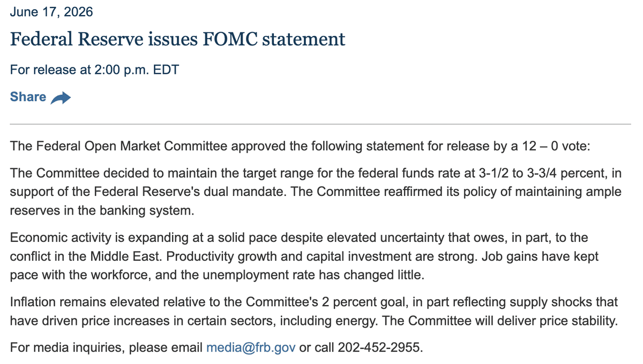This screenshot has width=643, height=364.
Task: Select the headline Federal Reserve issues FOMC statement
Action: coord(178,39)
